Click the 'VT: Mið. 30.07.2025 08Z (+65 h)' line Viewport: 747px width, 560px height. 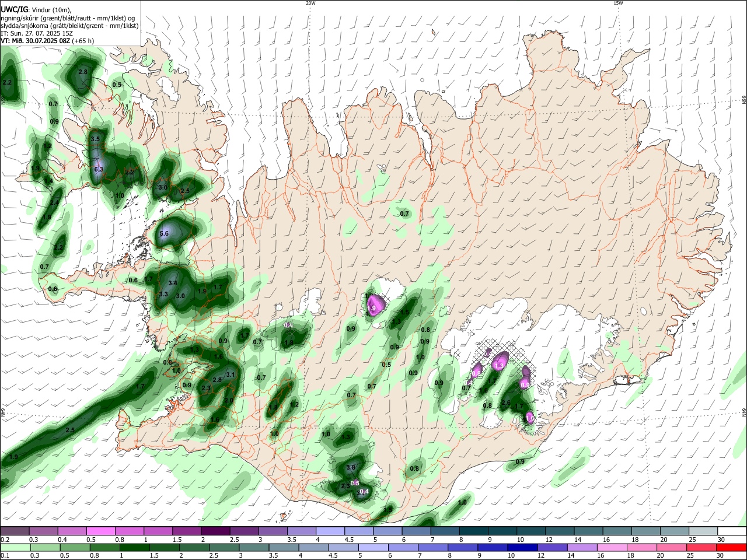47,41
